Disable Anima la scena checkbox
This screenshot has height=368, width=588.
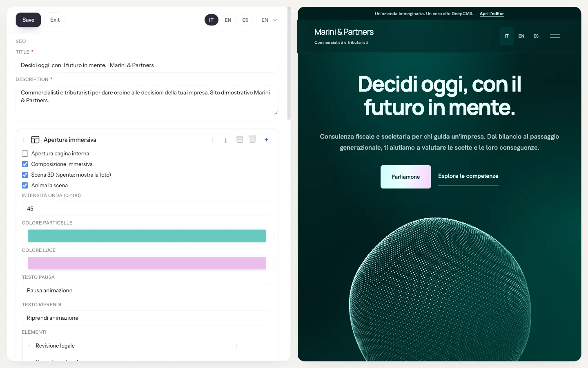[25, 185]
